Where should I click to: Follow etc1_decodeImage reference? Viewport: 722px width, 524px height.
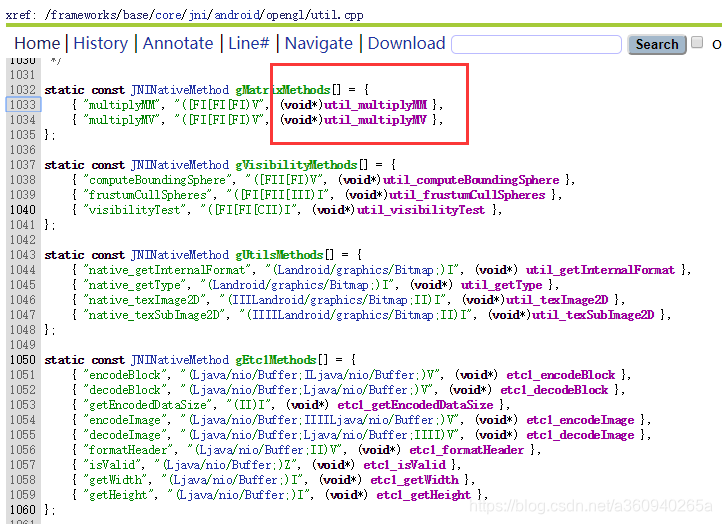click(580, 435)
